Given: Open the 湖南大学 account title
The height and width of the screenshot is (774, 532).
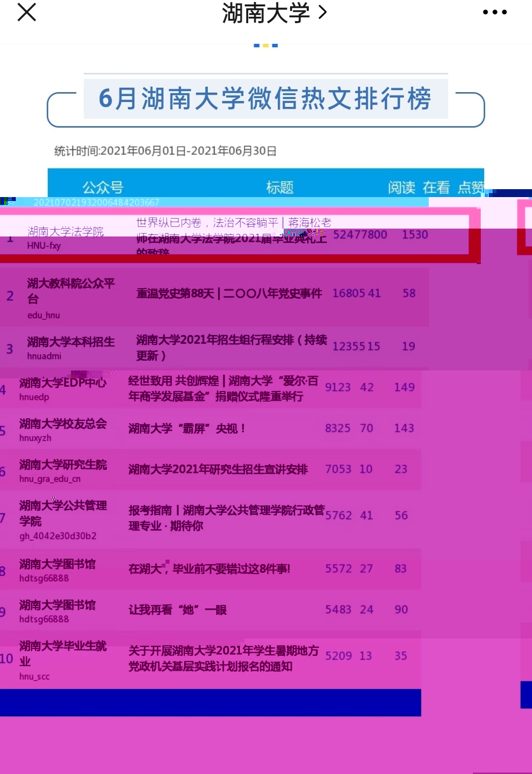Looking at the screenshot, I should coord(266,13).
